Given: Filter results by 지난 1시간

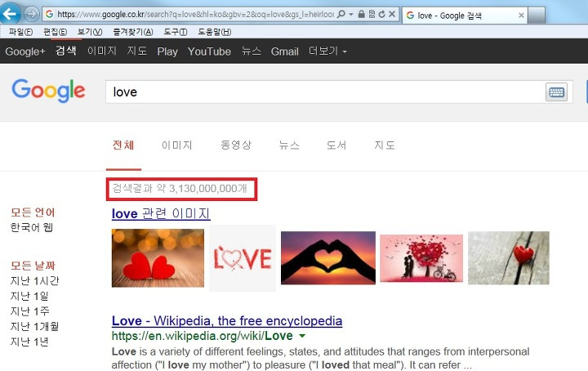Looking at the screenshot, I should 34,280.
